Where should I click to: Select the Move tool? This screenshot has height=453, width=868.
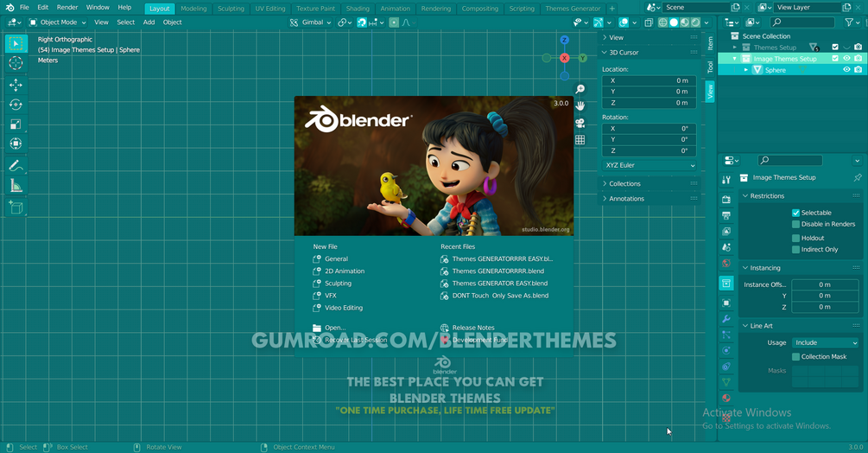coord(16,85)
